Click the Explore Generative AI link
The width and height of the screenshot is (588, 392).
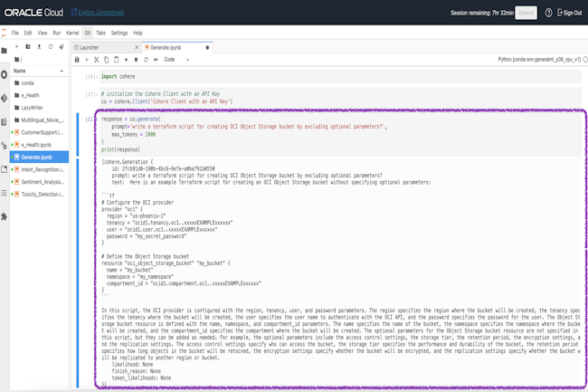101,13
